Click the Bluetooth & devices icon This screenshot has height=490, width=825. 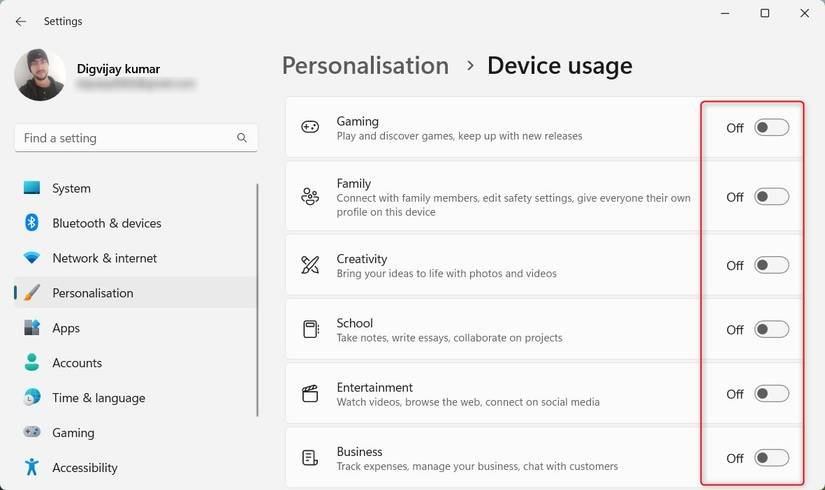tap(32, 223)
